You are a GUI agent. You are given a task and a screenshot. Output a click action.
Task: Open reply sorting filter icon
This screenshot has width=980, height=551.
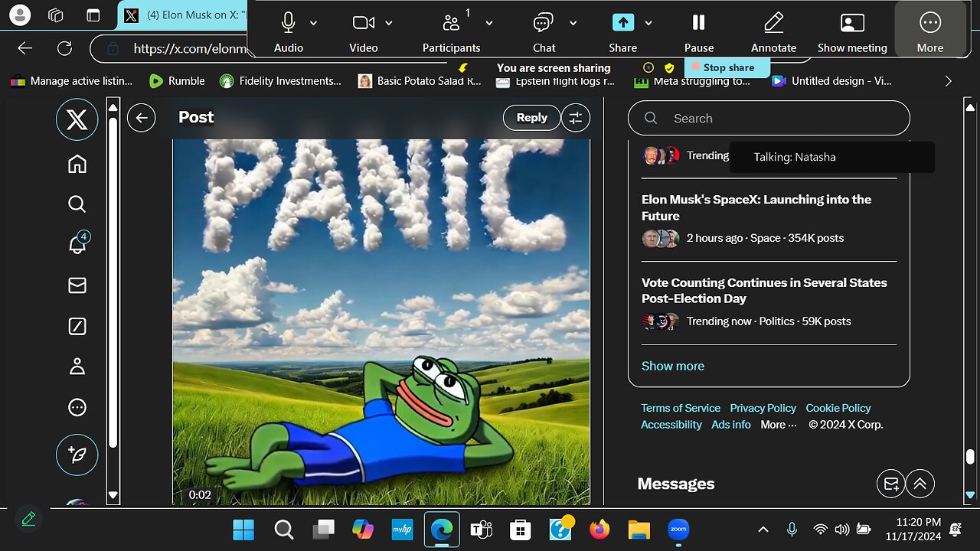576,118
